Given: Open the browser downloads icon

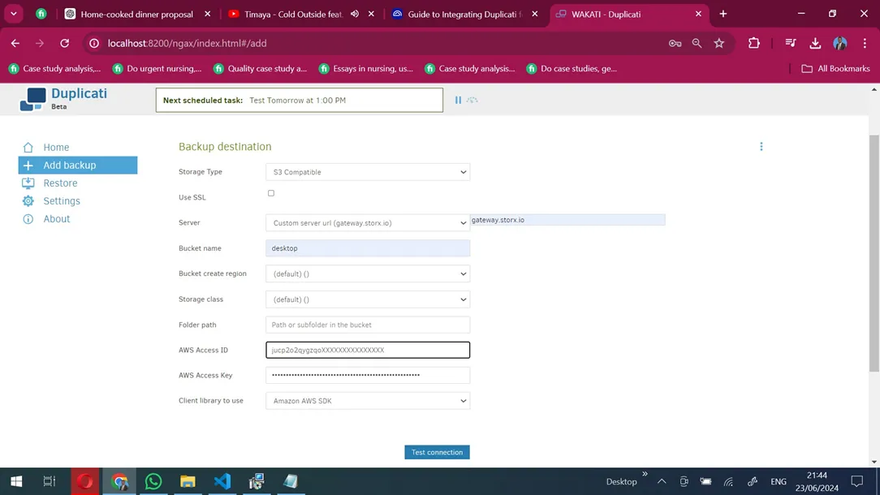Looking at the screenshot, I should coord(815,44).
